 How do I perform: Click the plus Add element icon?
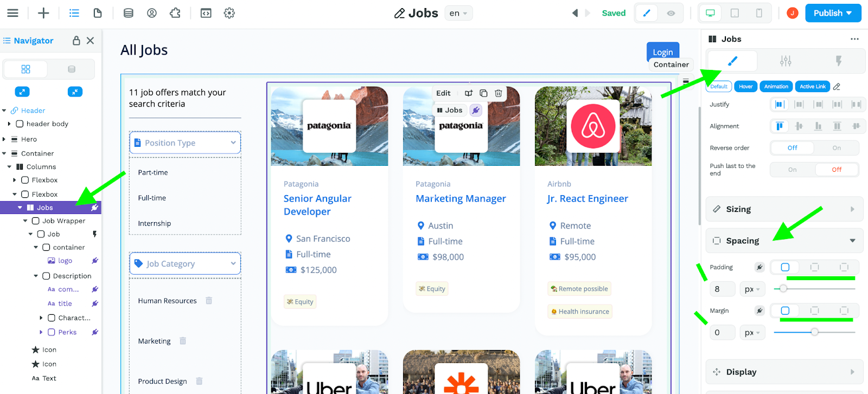43,13
